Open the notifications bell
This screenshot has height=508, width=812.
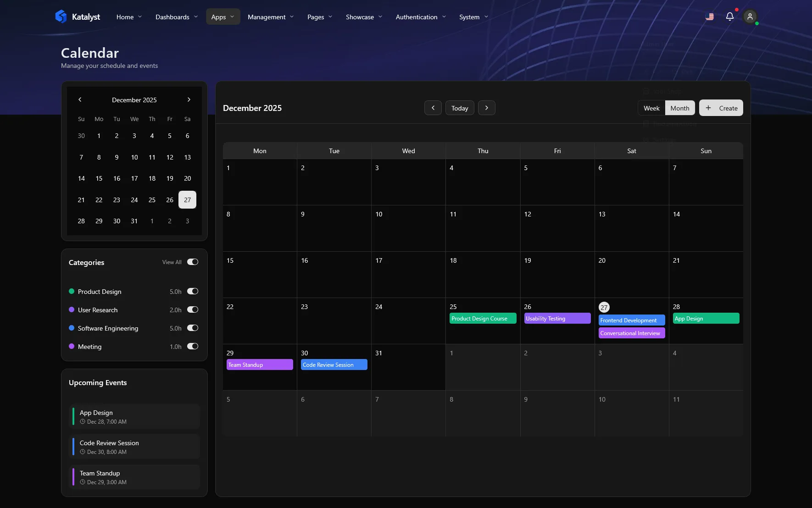click(x=729, y=17)
